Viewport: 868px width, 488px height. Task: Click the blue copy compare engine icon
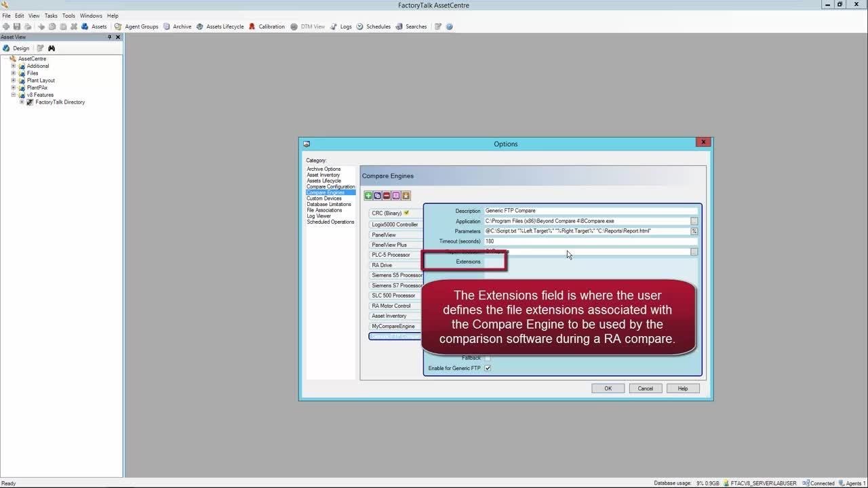(378, 195)
